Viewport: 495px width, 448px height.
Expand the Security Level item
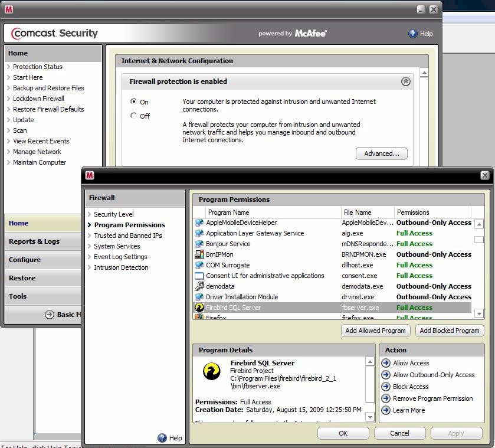coord(113,214)
